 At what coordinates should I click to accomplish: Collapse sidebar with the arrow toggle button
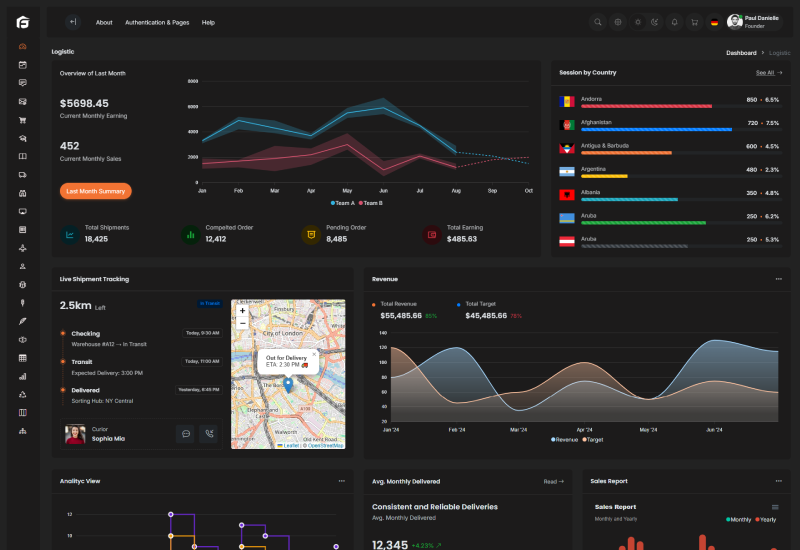point(73,22)
